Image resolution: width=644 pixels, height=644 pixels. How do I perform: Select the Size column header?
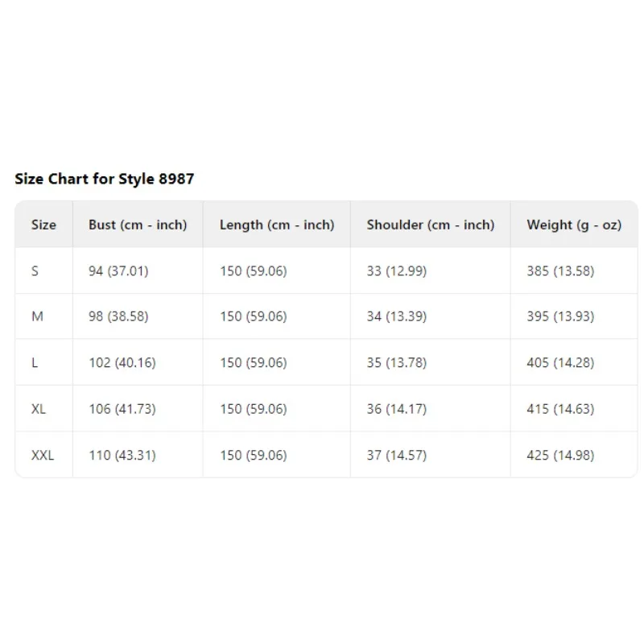pyautogui.click(x=43, y=225)
